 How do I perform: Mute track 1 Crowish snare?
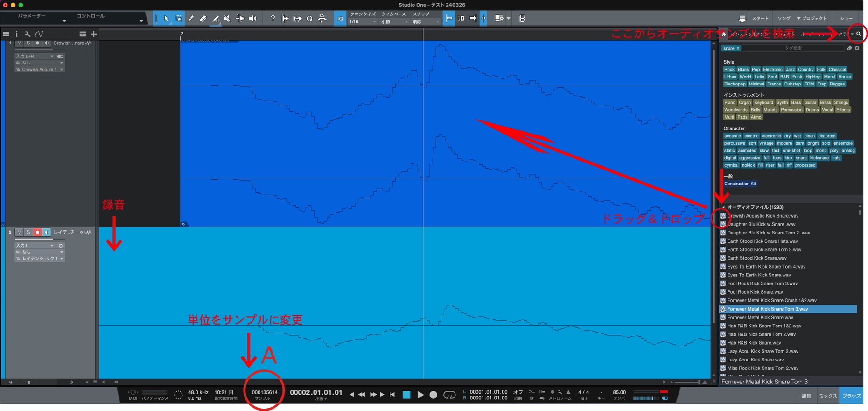click(19, 43)
